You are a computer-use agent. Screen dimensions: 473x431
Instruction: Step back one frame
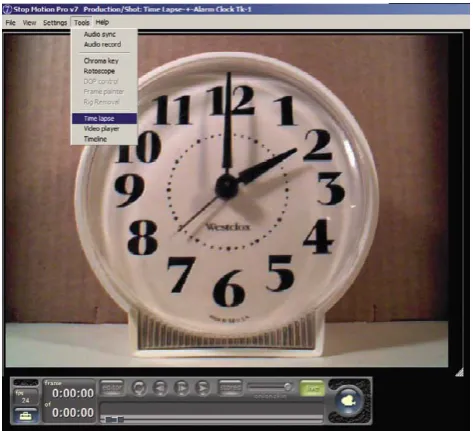click(160, 388)
